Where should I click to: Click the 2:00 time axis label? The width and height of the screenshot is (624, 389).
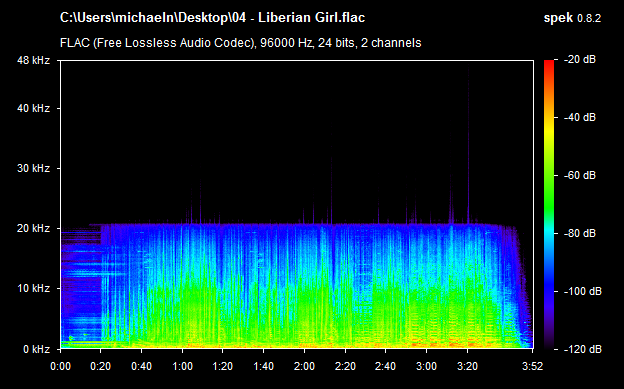[304, 366]
